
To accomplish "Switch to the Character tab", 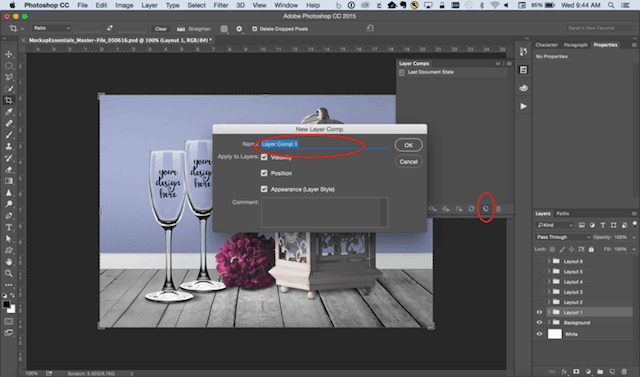I will pos(546,45).
